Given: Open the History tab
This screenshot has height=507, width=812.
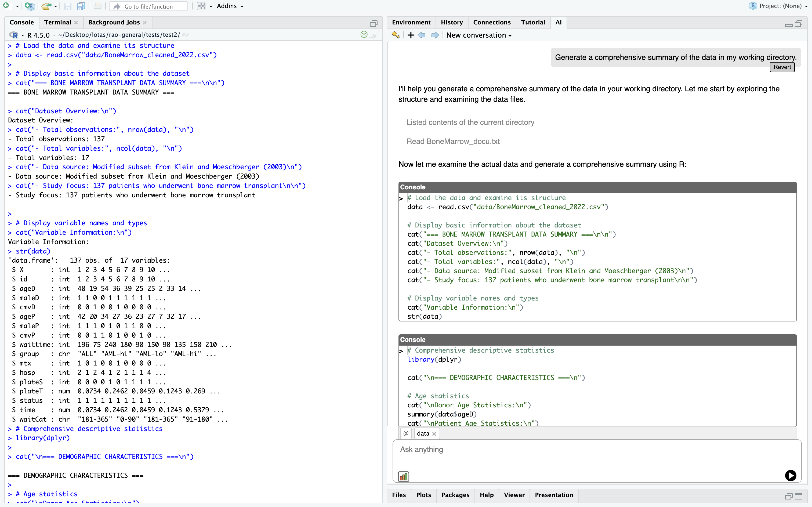Looking at the screenshot, I should tap(452, 22).
